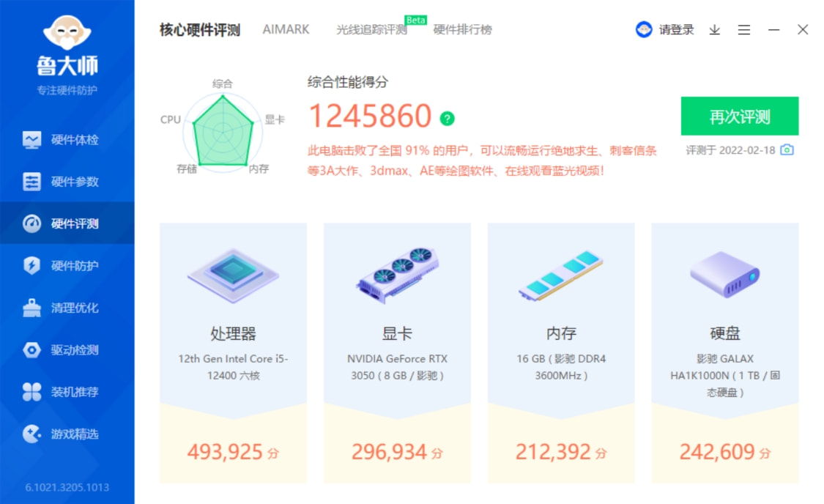Select the 核心硬件评测 tab
Image resolution: width=824 pixels, height=504 pixels.
click(198, 29)
